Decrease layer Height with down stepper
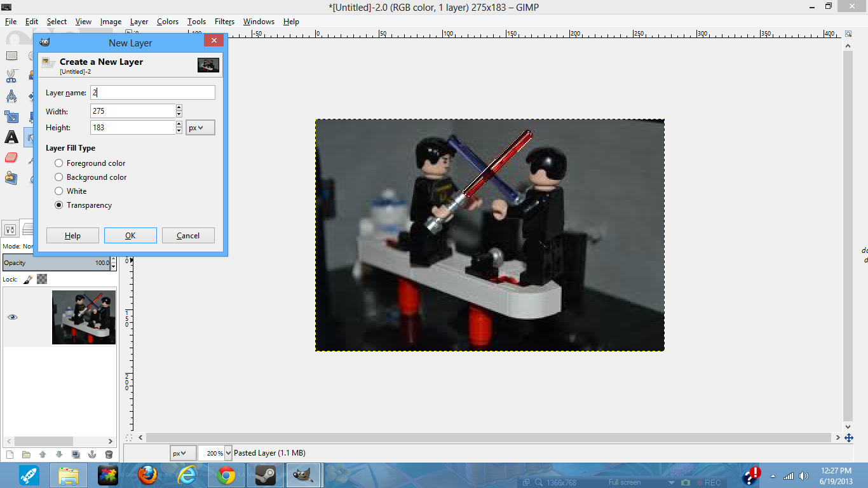Image resolution: width=868 pixels, height=488 pixels. [179, 132]
